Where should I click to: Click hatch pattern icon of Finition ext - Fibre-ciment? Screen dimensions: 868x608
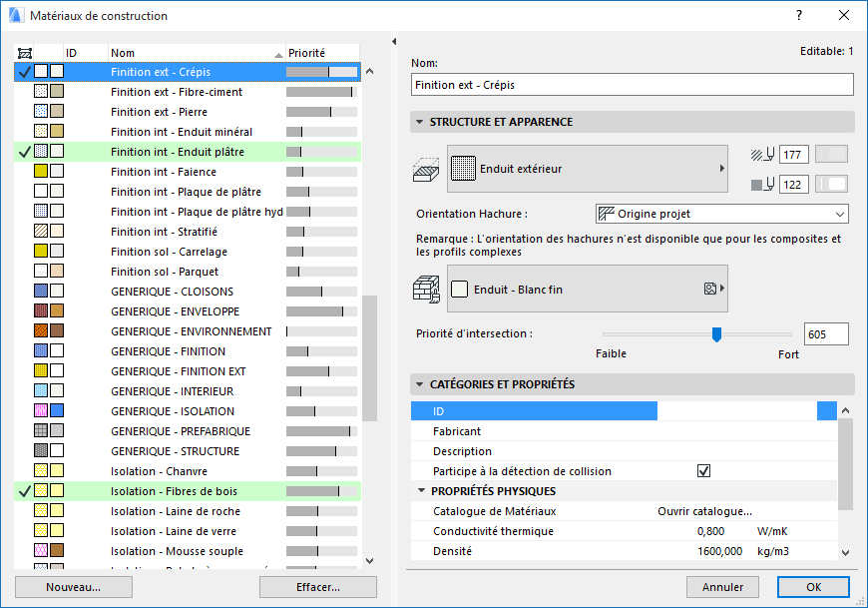pos(41,92)
